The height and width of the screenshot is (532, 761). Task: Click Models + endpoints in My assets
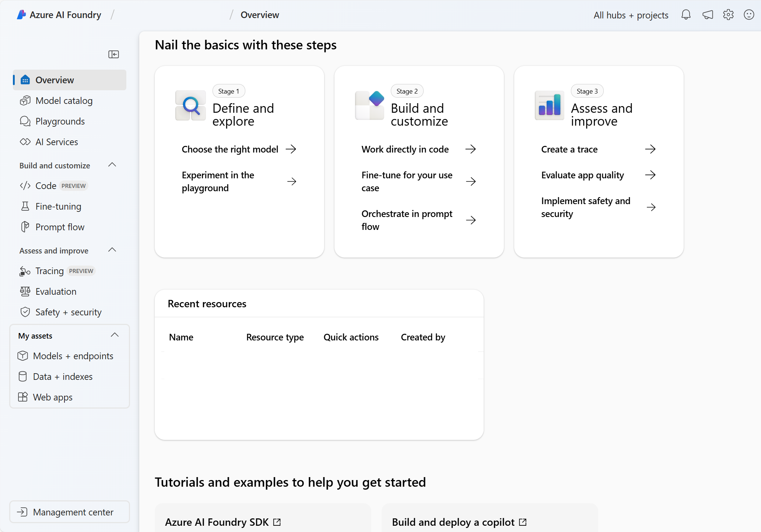click(73, 356)
